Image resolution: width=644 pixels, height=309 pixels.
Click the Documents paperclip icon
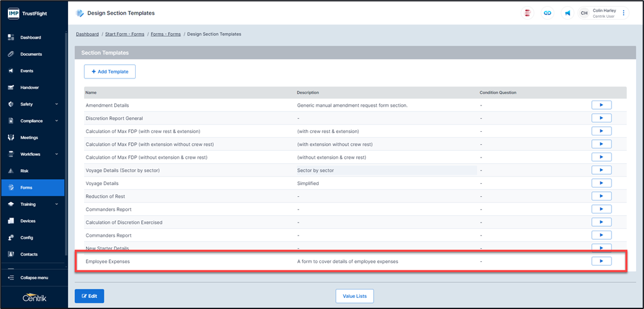tap(11, 54)
